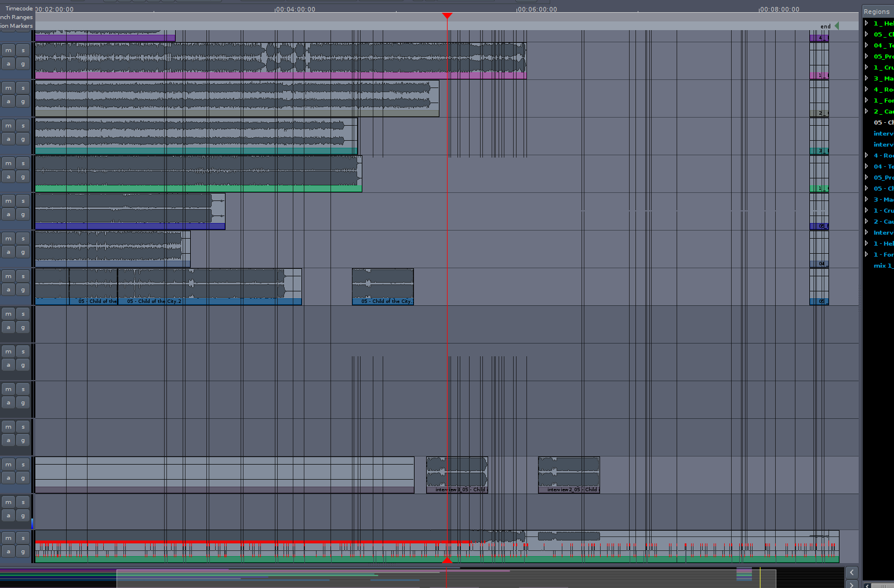The image size is (894, 588).
Task: Open group button on the green-region track
Action: [x=23, y=177]
